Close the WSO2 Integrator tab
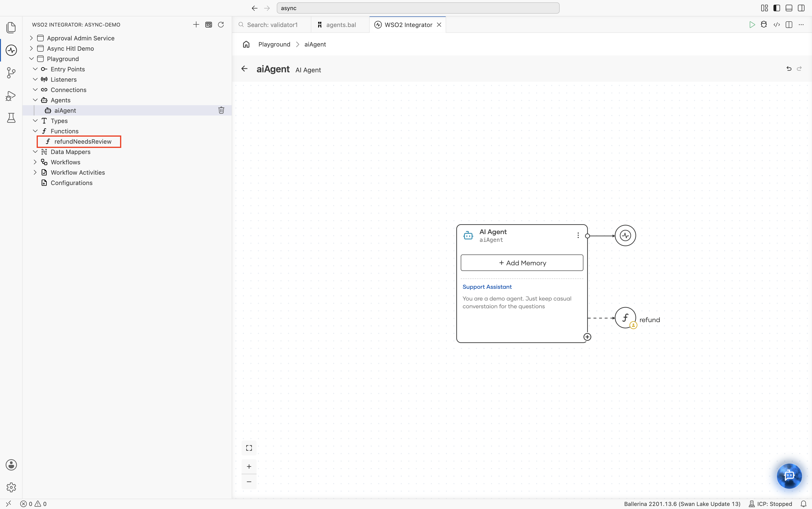812x509 pixels. click(x=439, y=25)
